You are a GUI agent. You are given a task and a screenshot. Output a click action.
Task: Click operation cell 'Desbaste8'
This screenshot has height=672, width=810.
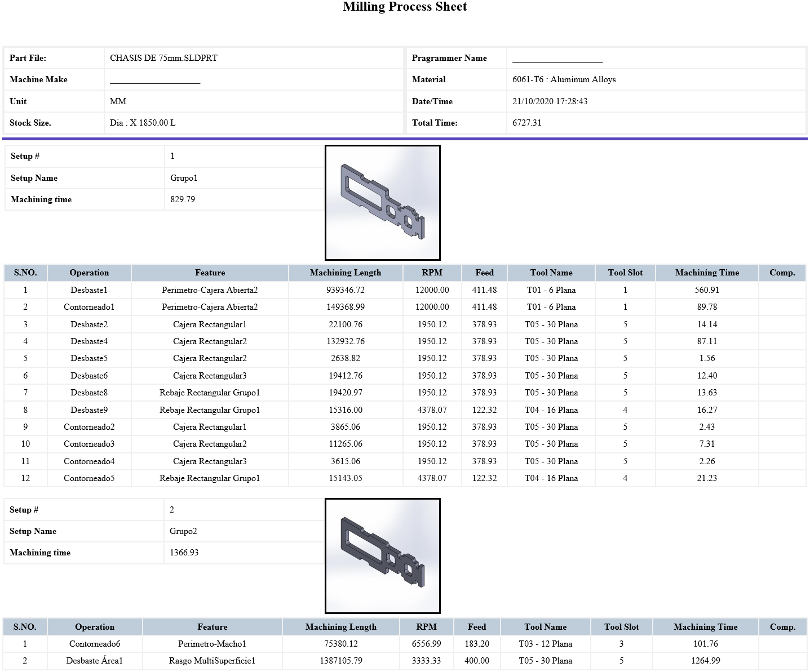click(89, 393)
